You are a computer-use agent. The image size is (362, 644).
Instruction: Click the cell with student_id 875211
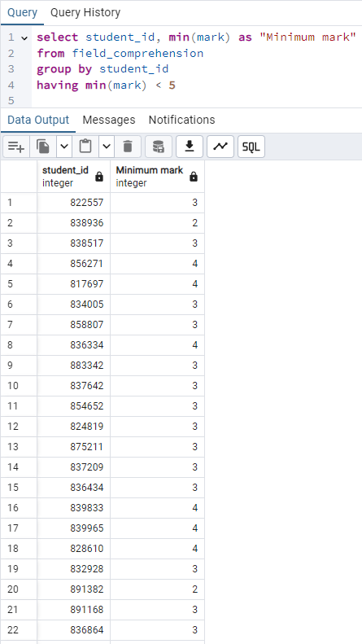coord(73,447)
